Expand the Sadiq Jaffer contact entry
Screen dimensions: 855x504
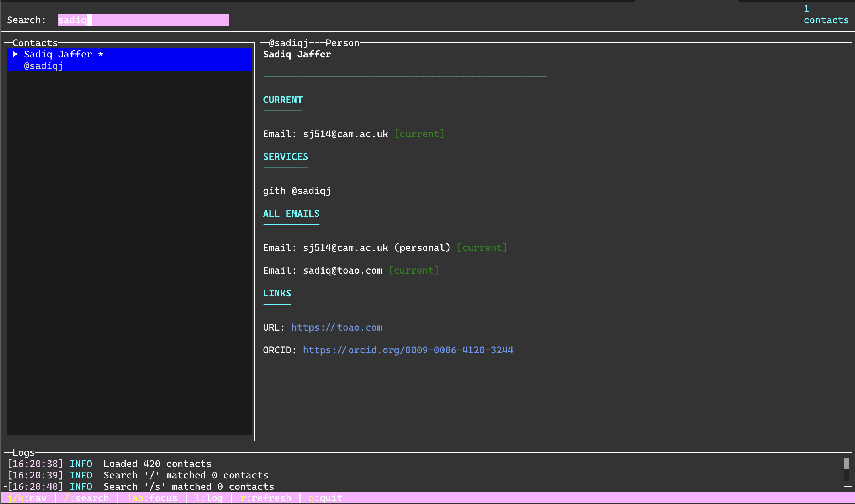pos(16,54)
